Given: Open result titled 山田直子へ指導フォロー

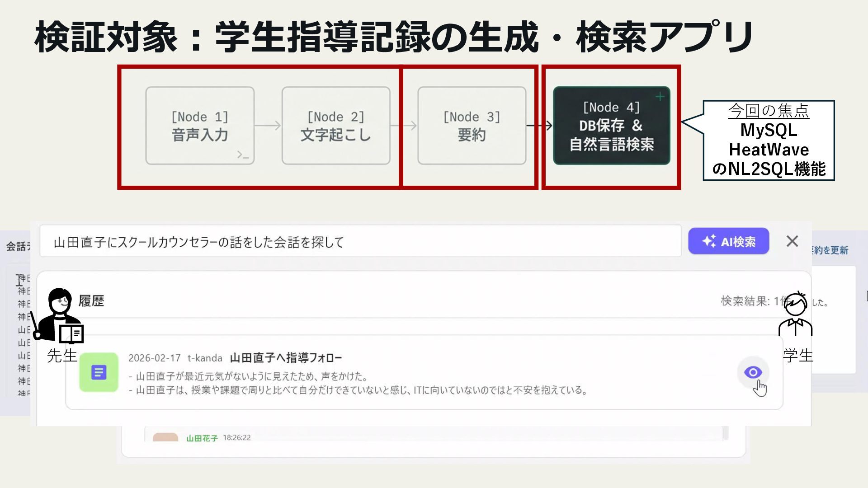Looking at the screenshot, I should (x=286, y=358).
